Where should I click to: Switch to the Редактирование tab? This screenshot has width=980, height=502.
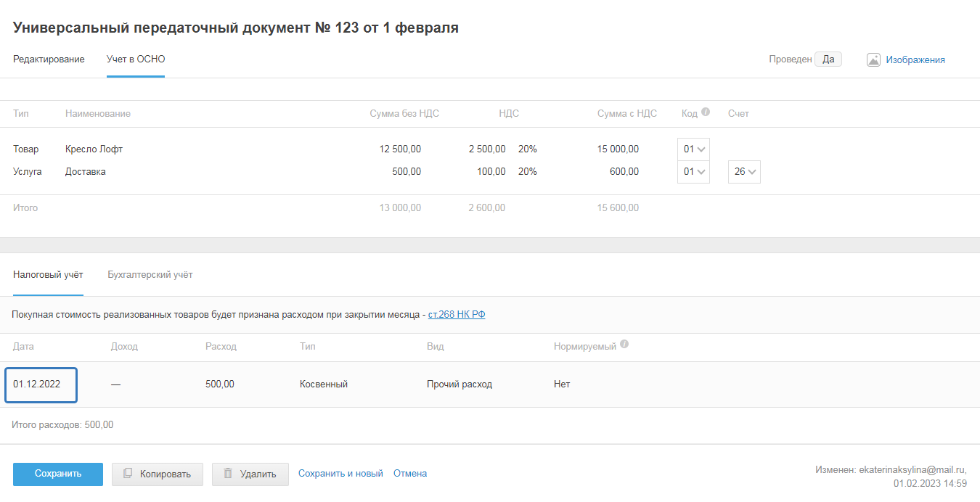[49, 59]
